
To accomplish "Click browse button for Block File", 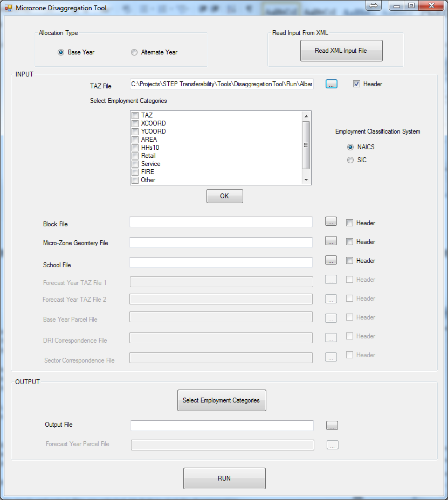I will tap(331, 222).
